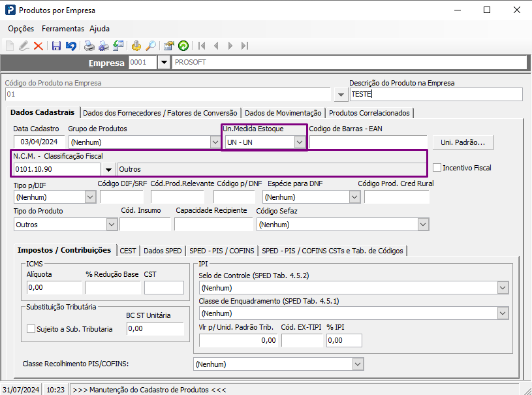Click the blue undo arrow icon
532x395 pixels.
coord(71,46)
